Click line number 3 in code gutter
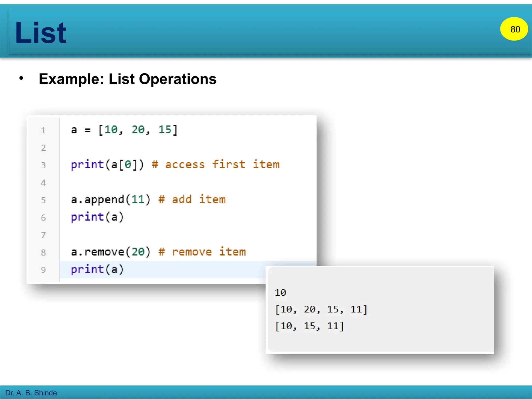 click(43, 165)
